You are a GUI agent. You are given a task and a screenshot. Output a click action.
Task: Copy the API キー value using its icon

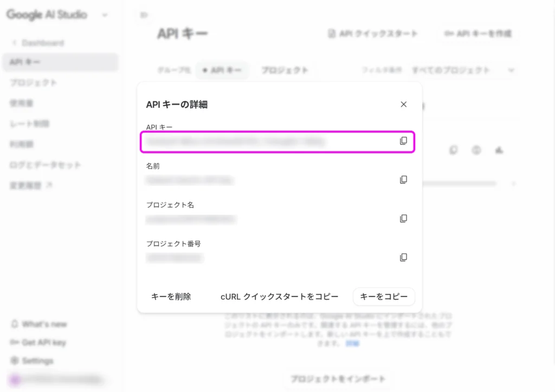[x=403, y=141]
